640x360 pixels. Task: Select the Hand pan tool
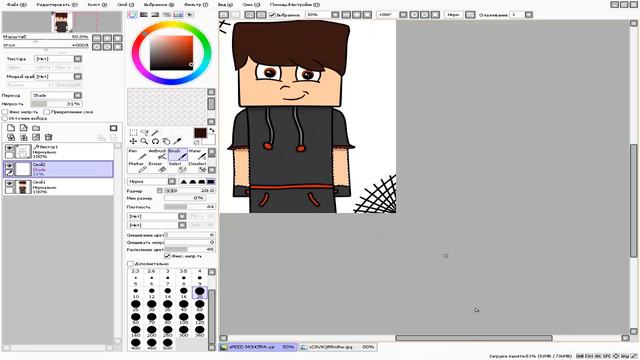coord(166,141)
